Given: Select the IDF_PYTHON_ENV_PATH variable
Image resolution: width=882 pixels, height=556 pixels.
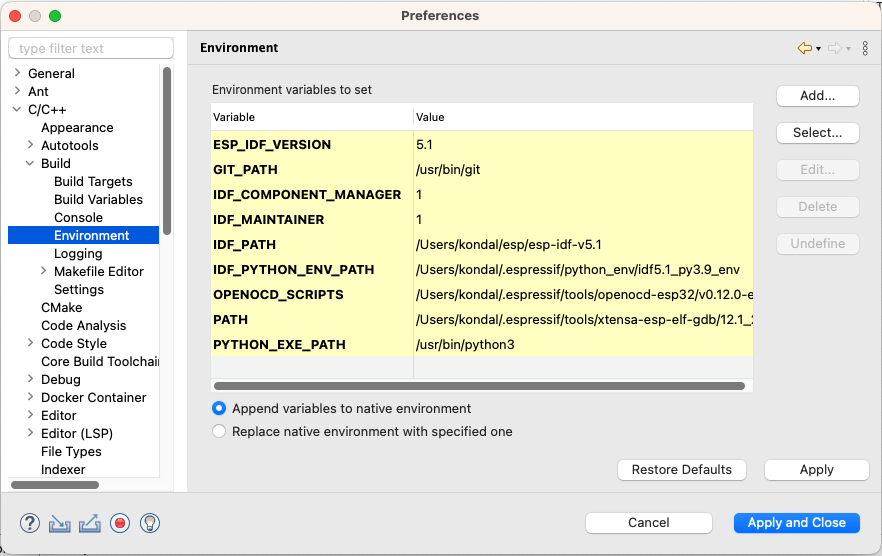Looking at the screenshot, I should point(482,270).
